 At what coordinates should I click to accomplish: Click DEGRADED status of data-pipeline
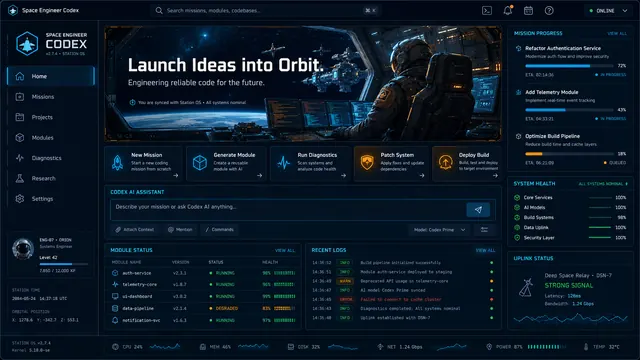(223, 309)
